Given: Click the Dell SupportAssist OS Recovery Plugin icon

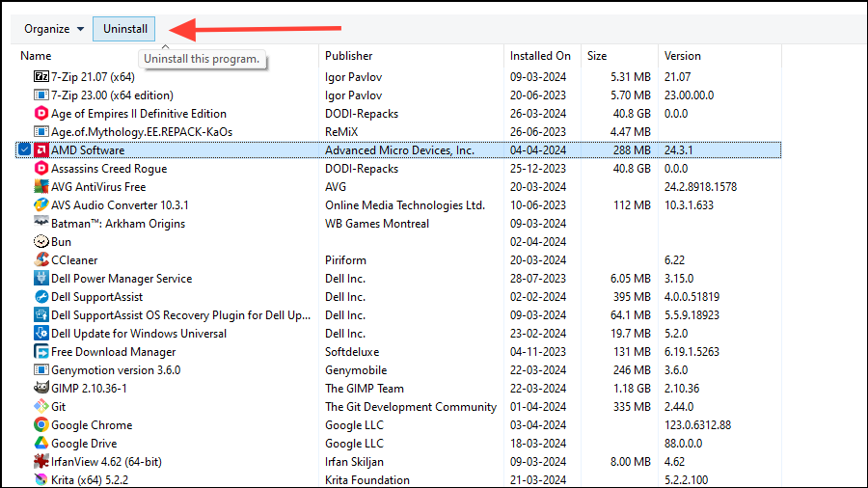Looking at the screenshot, I should click(41, 314).
